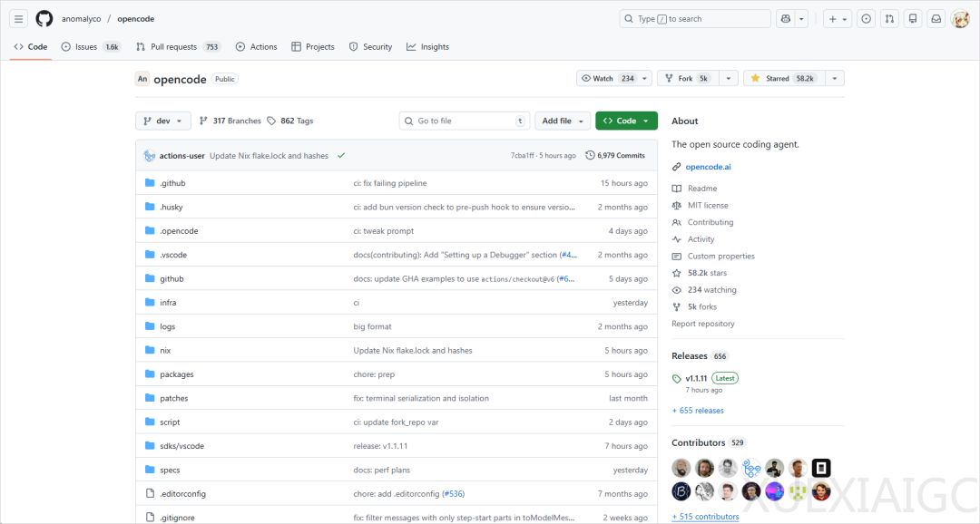This screenshot has height=524, width=980.
Task: View the 6,979 Commits history
Action: pyautogui.click(x=615, y=156)
